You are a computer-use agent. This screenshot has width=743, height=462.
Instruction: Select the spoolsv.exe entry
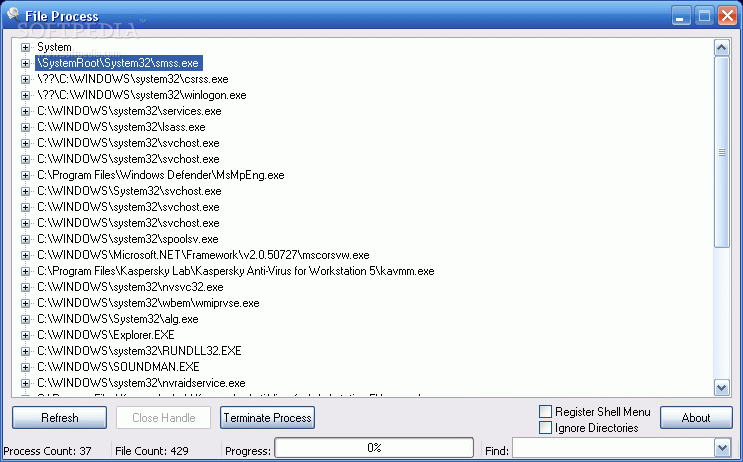tap(128, 239)
